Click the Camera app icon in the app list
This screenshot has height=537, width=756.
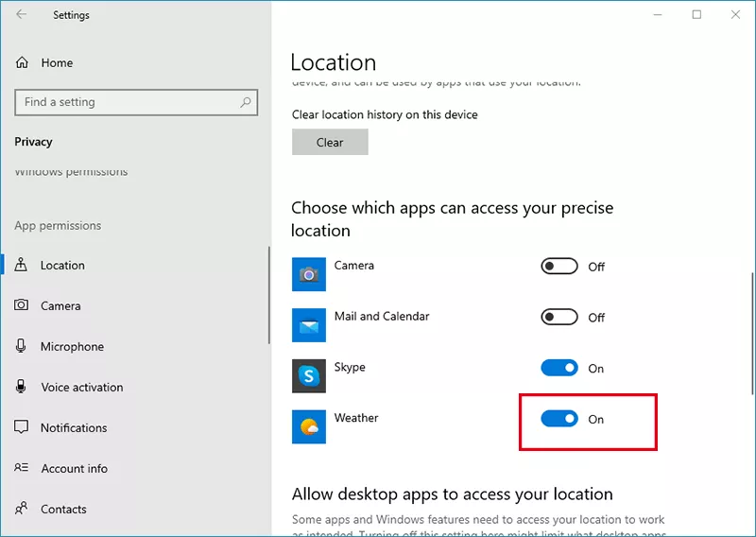[309, 274]
